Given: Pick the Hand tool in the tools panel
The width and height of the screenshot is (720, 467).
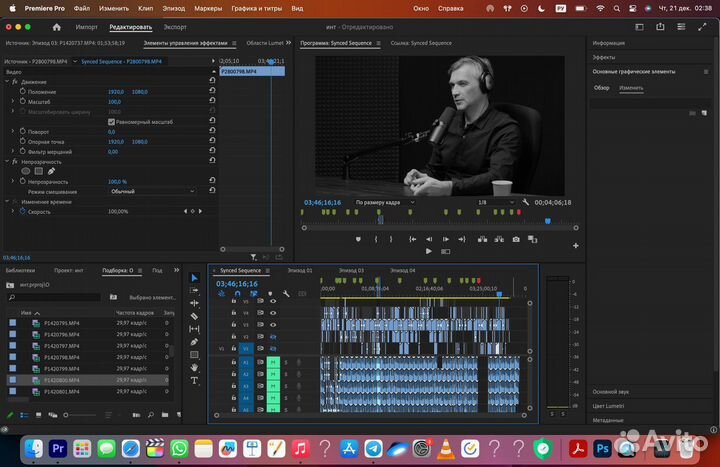Looking at the screenshot, I should pyautogui.click(x=195, y=368).
